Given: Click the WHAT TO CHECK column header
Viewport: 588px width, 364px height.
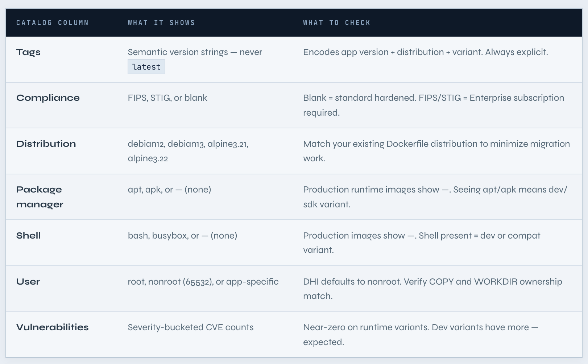Looking at the screenshot, I should click(x=336, y=22).
